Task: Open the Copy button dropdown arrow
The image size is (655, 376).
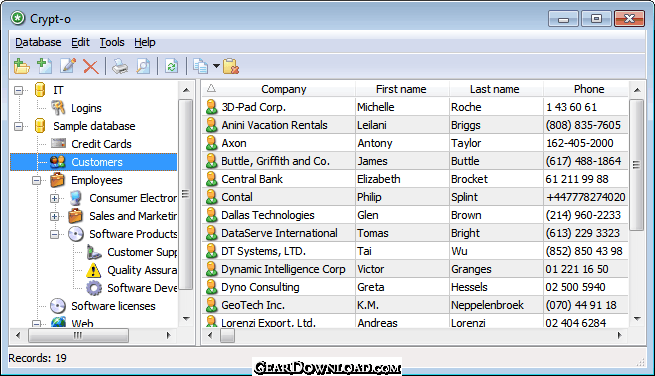Action: click(x=216, y=66)
